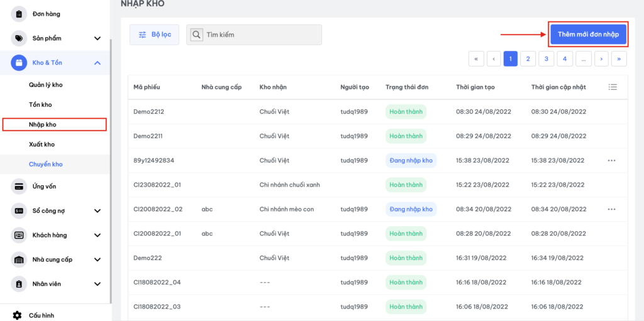Click Thêm mới đơn nhập button
Viewport: 644px width, 321px height.
click(588, 35)
